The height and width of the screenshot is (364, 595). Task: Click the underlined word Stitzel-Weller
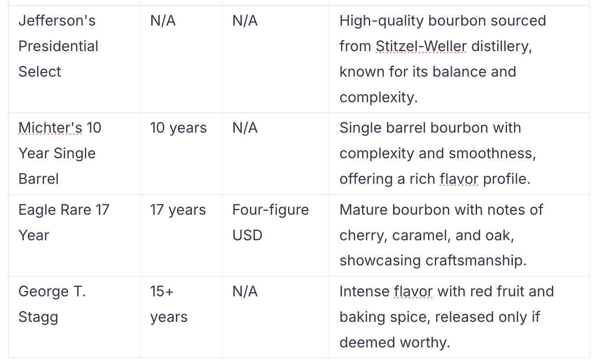point(421,46)
